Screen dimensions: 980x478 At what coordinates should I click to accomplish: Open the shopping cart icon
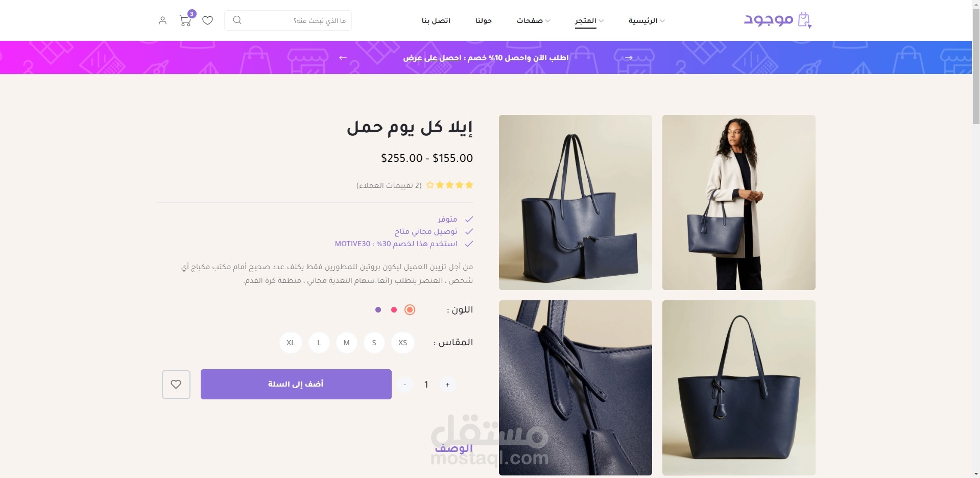click(186, 19)
